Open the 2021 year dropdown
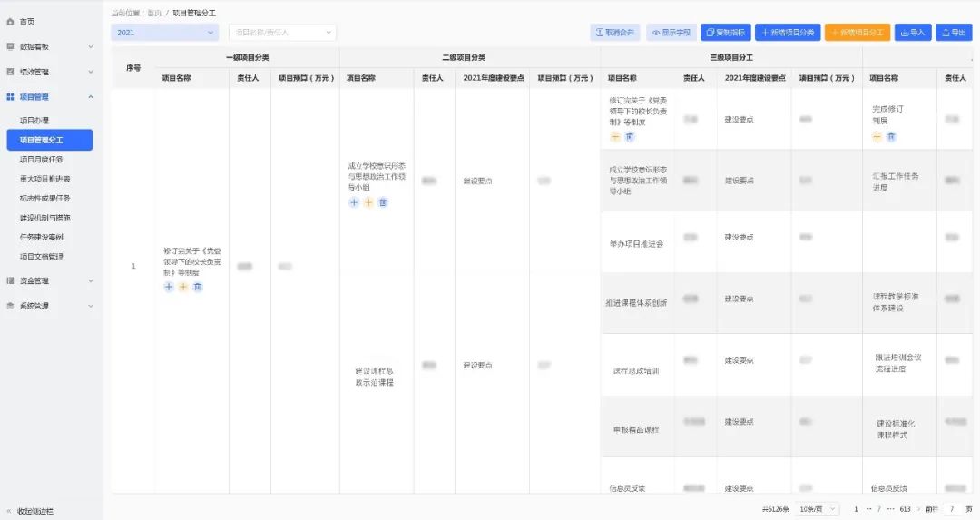This screenshot has height=520, width=980. coord(164,33)
